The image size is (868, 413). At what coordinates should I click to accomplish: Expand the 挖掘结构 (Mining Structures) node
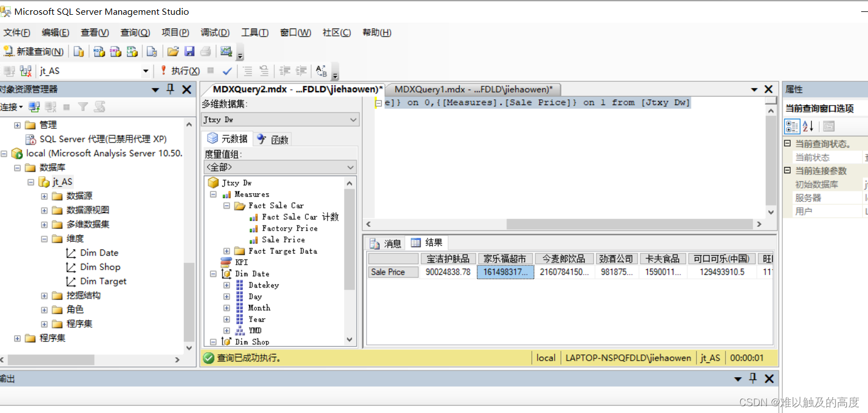(44, 295)
